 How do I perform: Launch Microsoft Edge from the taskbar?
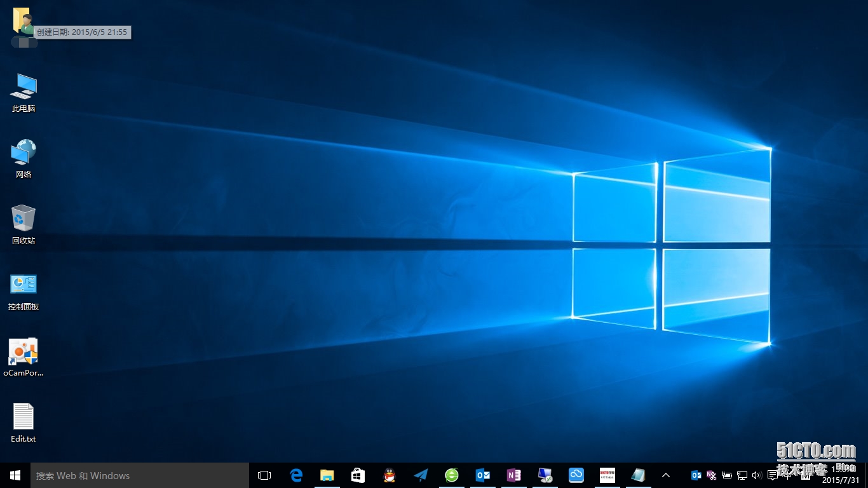pos(296,475)
